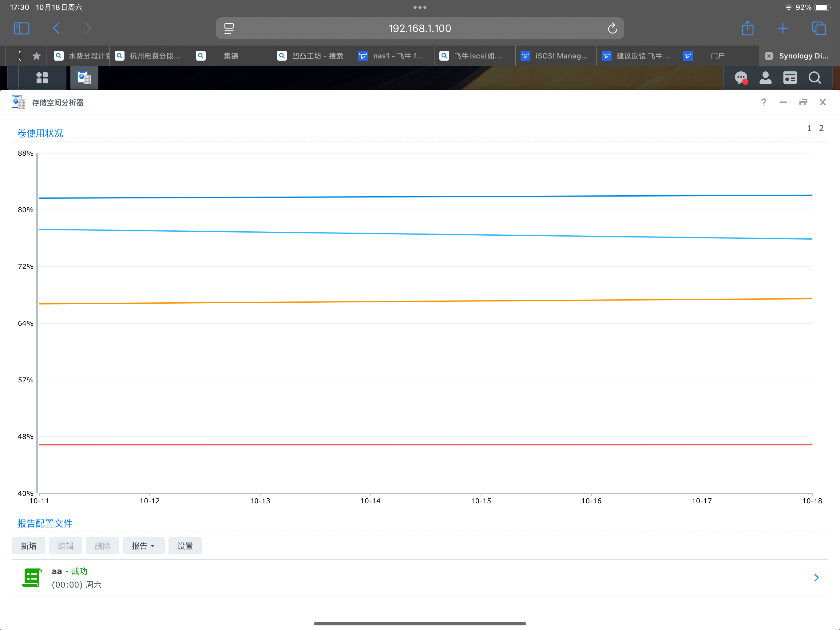Toggle Safari sidebar panel
Viewport: 840px width, 630px height.
tap(21, 29)
